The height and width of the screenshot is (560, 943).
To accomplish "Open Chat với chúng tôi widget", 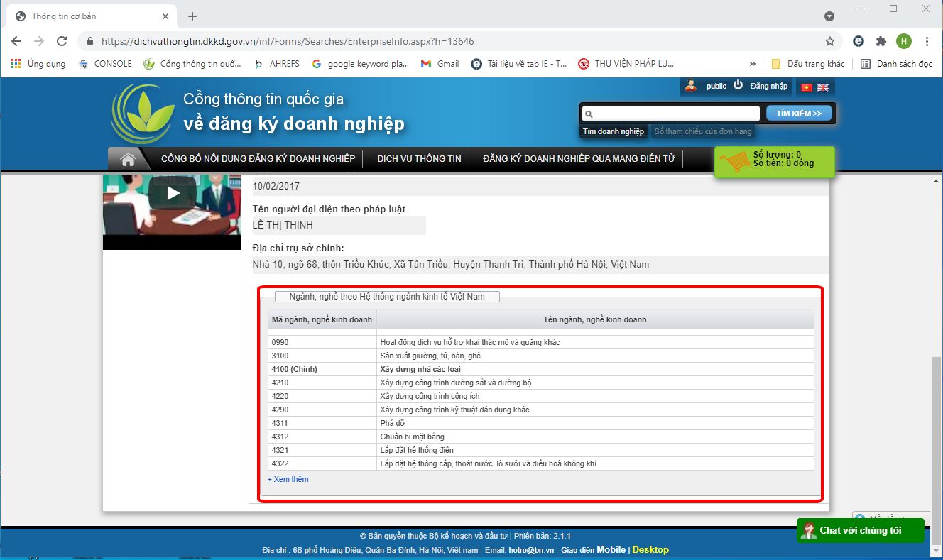I will pos(861,530).
